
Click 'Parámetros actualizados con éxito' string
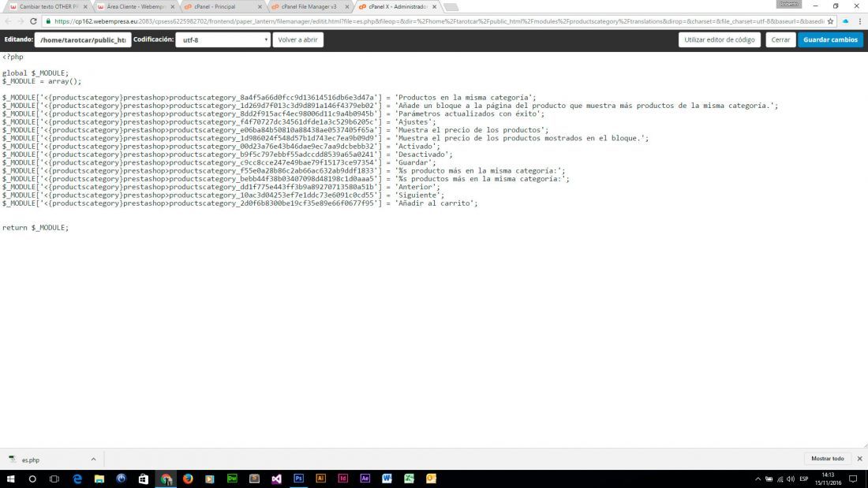click(x=469, y=114)
